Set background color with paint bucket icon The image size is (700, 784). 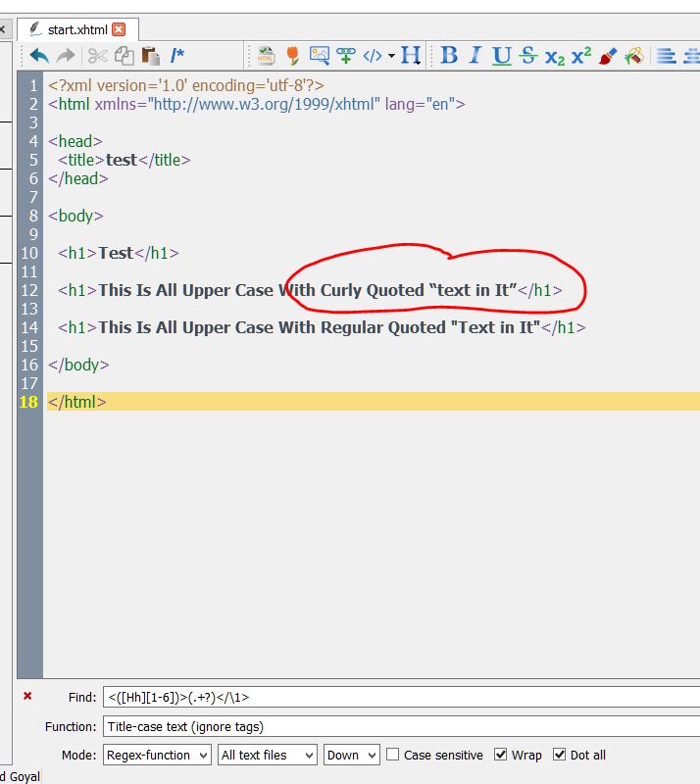click(x=634, y=56)
